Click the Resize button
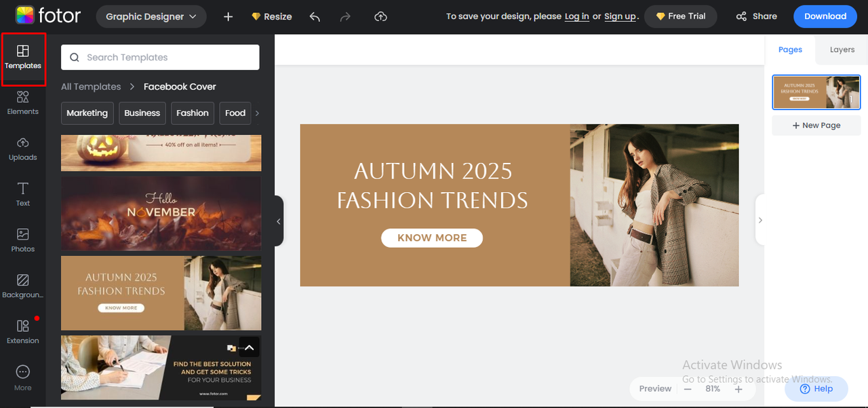 pyautogui.click(x=271, y=16)
